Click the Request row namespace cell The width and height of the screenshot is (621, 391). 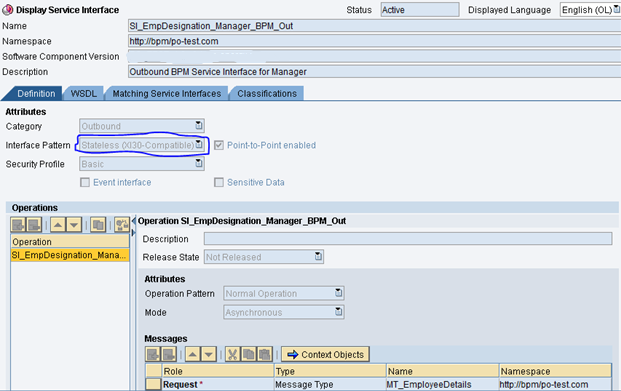pyautogui.click(x=555, y=384)
